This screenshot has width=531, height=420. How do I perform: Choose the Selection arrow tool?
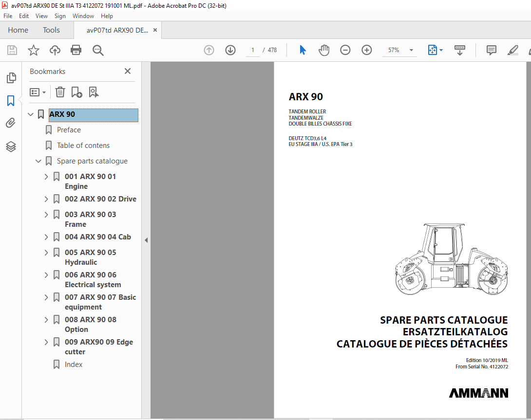pyautogui.click(x=303, y=51)
